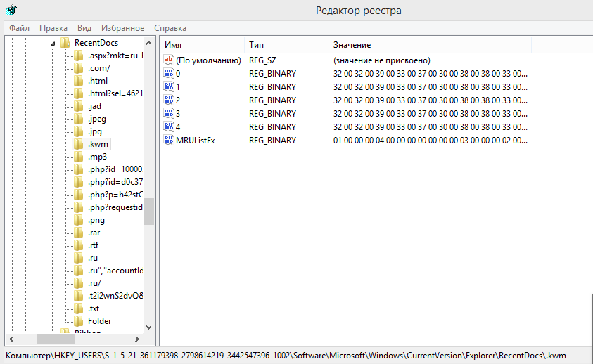Click the folder icon of .php?id=d0c37
This screenshot has width=593, height=364.
click(x=78, y=182)
